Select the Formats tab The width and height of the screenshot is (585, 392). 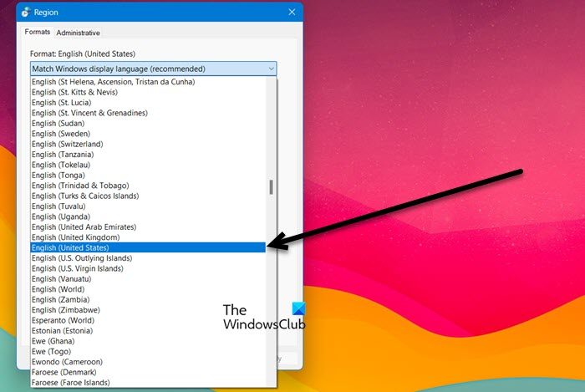pyautogui.click(x=38, y=32)
